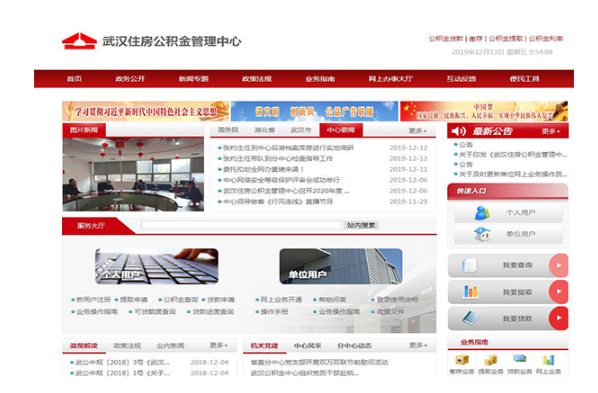Focus the site search input field
The height and width of the screenshot is (393, 598).
[x=241, y=225]
